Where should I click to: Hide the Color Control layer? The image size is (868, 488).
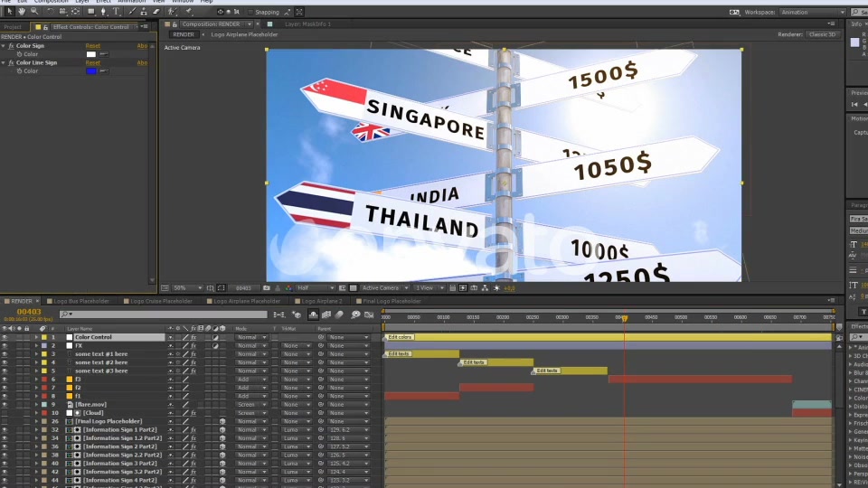click(x=5, y=337)
